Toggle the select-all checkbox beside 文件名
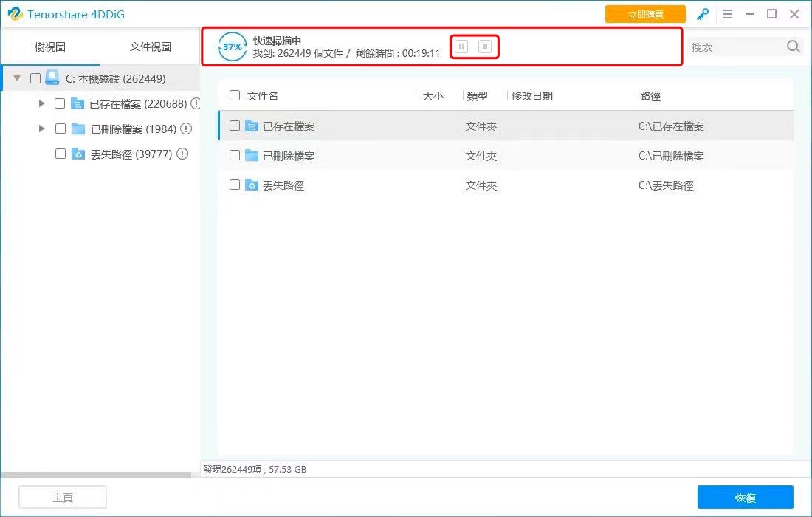This screenshot has width=812, height=517. point(235,95)
